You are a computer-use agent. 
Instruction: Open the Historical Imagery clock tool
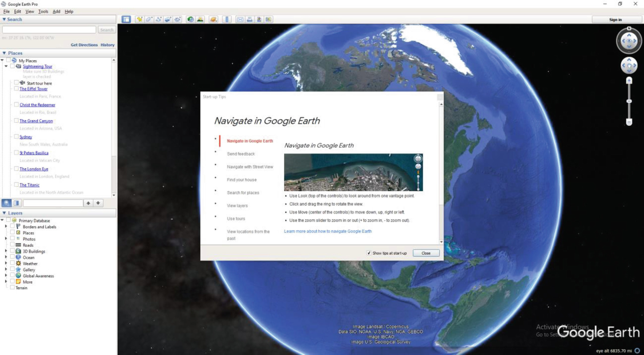pos(190,19)
